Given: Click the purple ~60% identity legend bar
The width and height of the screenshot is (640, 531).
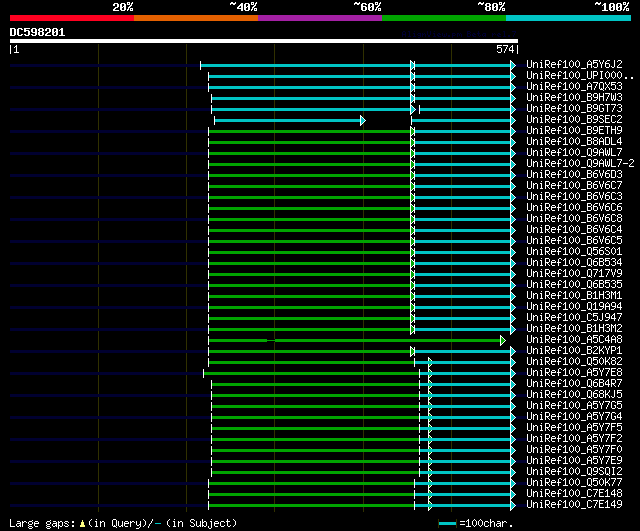Looking at the screenshot, I should (320, 18).
